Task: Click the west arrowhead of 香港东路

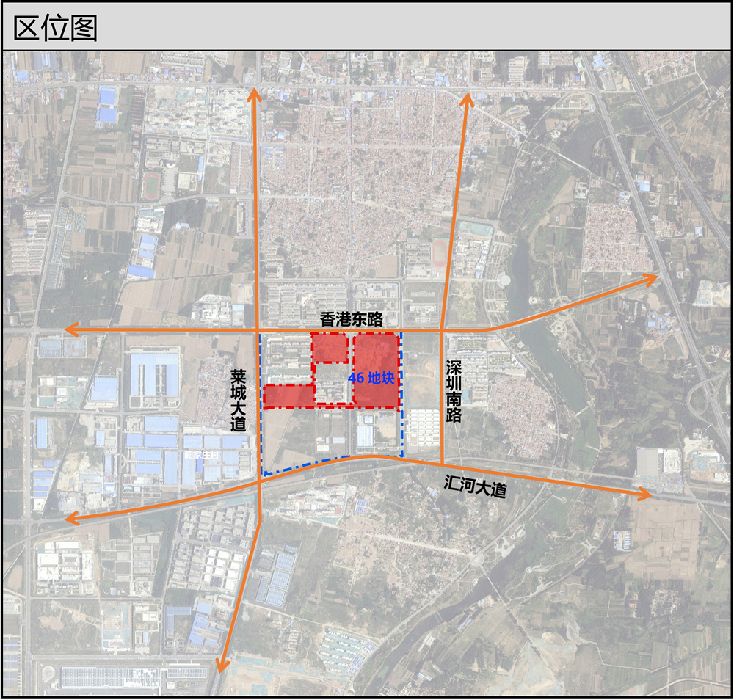Action: tap(69, 329)
